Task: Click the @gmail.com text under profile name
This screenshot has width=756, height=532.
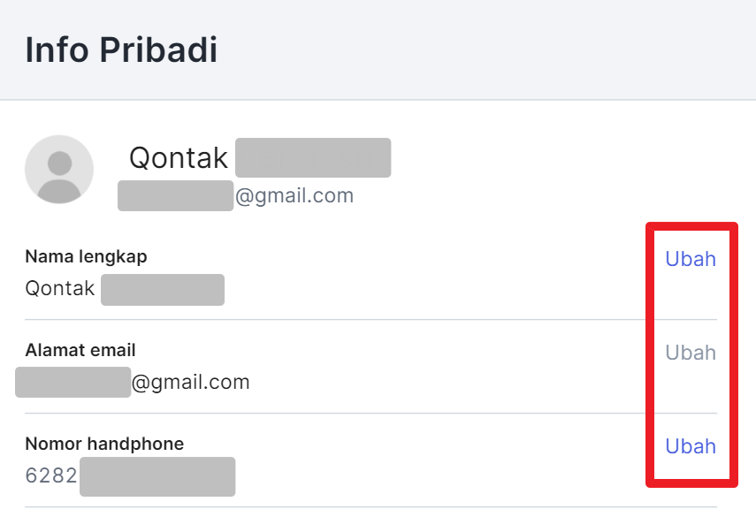Action: [x=294, y=195]
